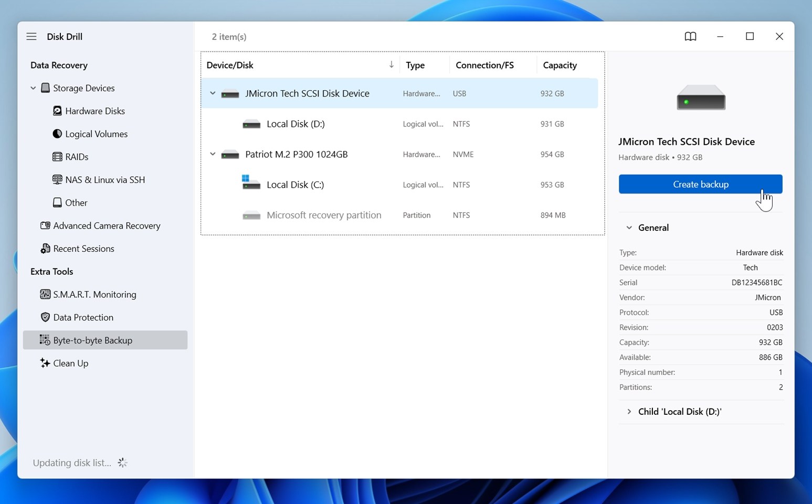Click the Create backup button

point(700,185)
